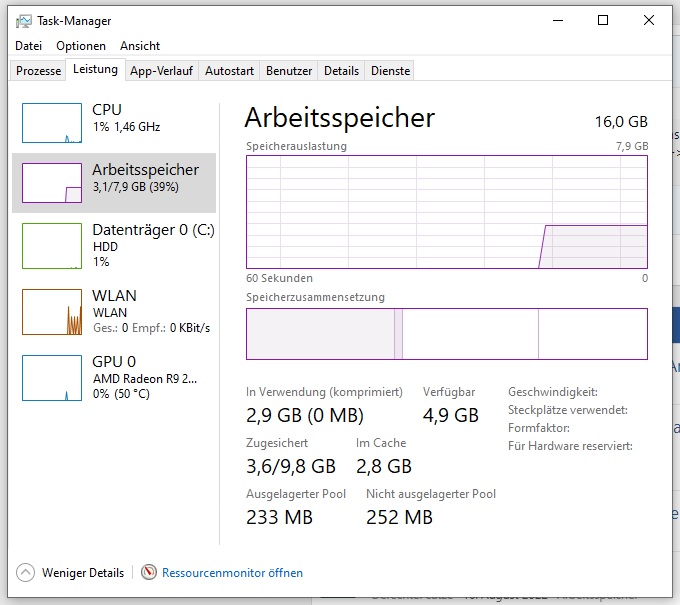Screen dimensions: 680x605
Task: Click the 60 Sekunden graph axis label
Action: pos(279,278)
